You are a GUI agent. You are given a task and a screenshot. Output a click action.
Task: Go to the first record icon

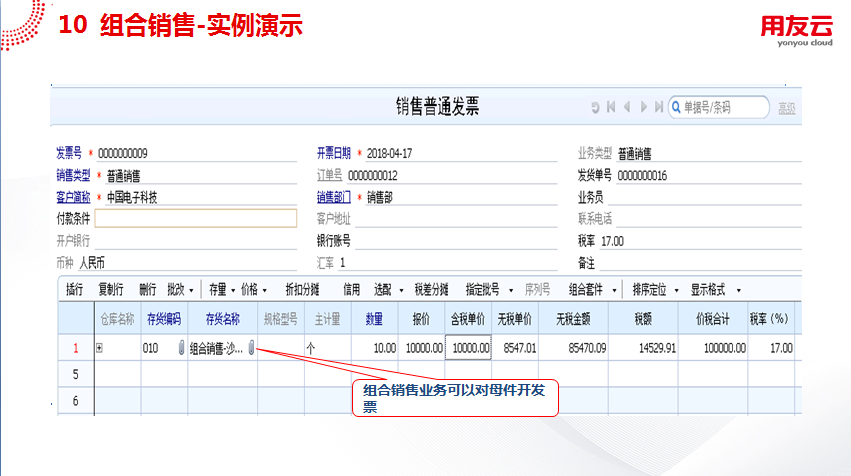(611, 107)
